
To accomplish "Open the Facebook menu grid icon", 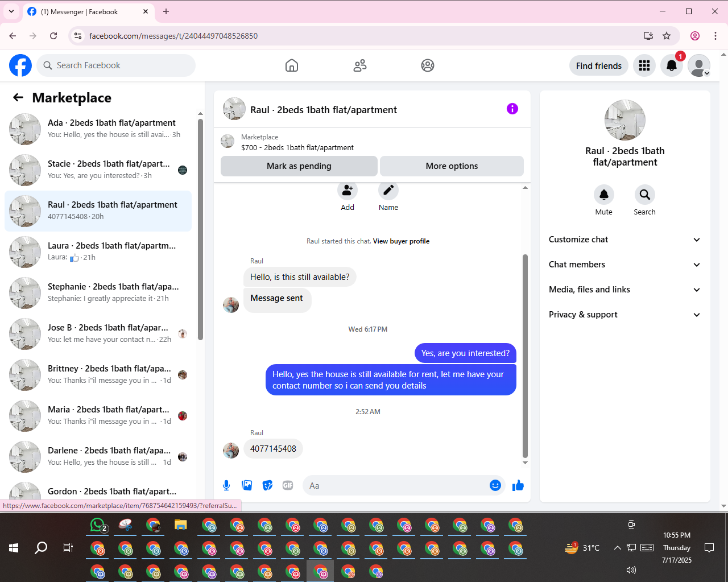I will tap(644, 65).
